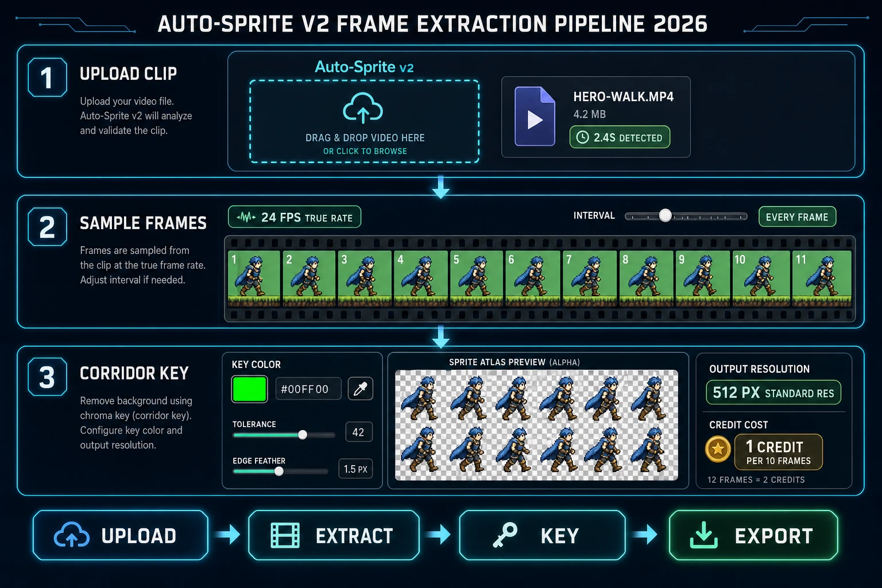882x588 pixels.
Task: Click the INTERVAL label
Action: (x=594, y=216)
